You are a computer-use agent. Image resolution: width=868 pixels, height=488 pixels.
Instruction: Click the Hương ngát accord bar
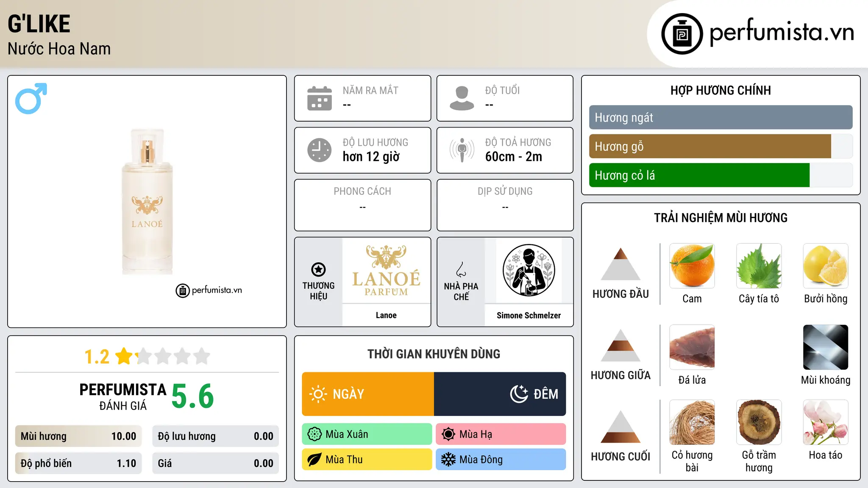tap(721, 117)
